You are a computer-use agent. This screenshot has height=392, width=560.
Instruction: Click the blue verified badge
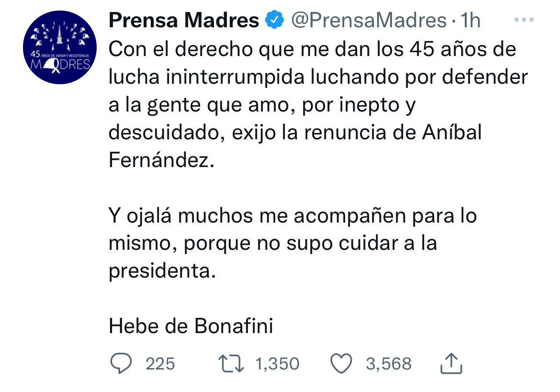coord(274,21)
